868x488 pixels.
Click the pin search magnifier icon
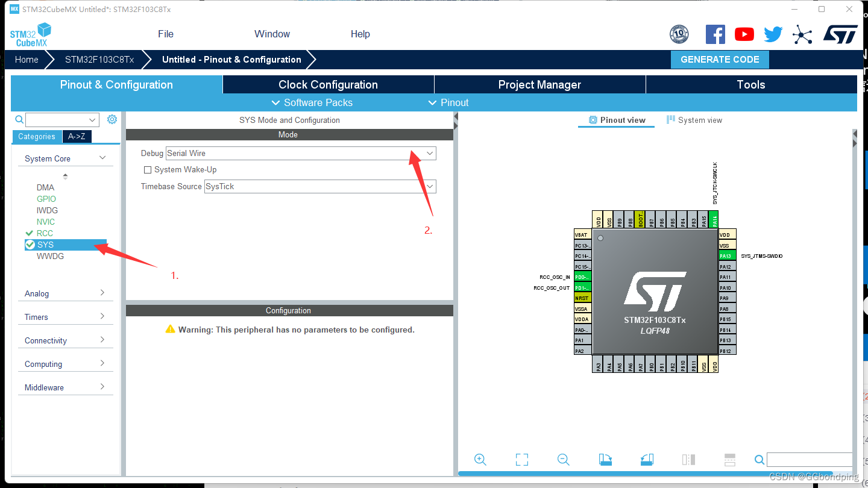pyautogui.click(x=759, y=460)
